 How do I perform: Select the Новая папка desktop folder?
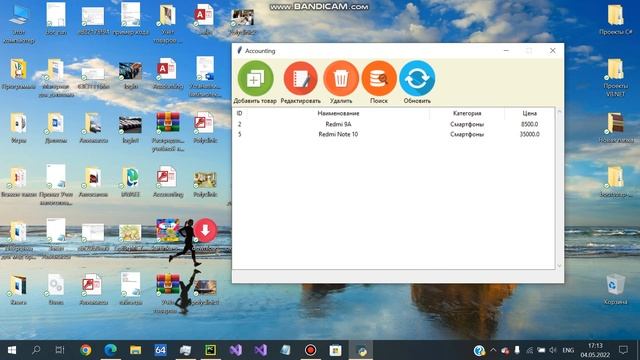(615, 128)
